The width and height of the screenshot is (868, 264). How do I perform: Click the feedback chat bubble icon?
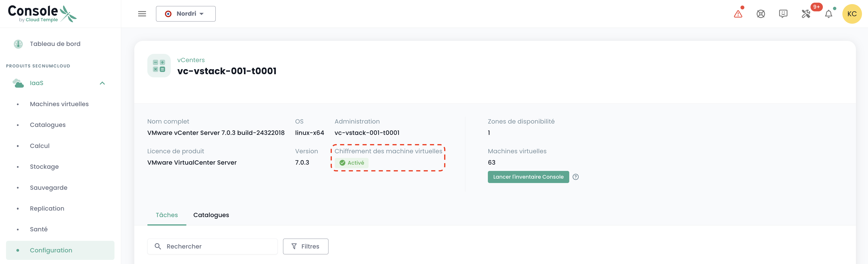(783, 14)
